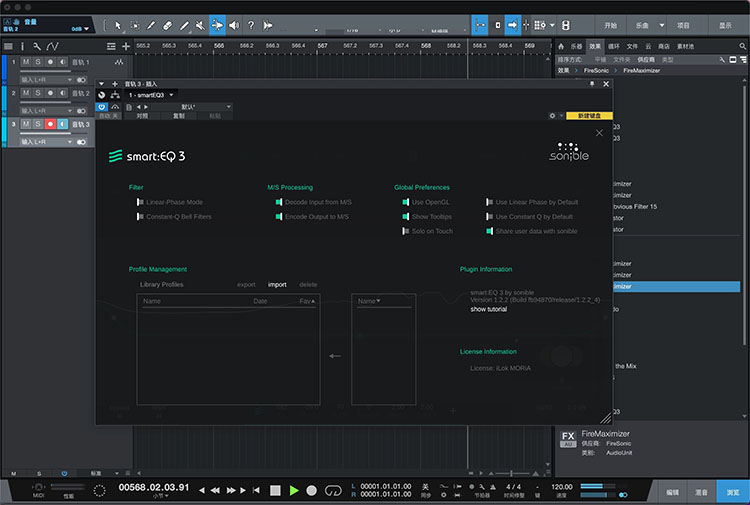Select the Split knife tool

151,25
